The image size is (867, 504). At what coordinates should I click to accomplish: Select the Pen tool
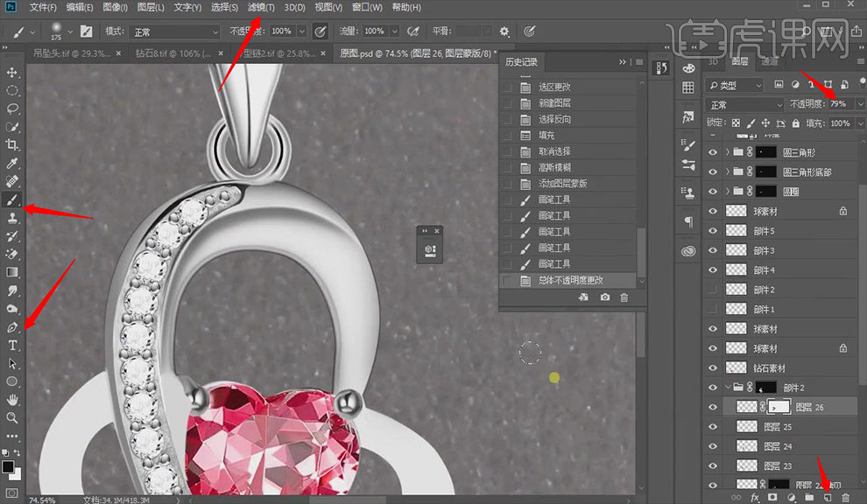point(12,327)
